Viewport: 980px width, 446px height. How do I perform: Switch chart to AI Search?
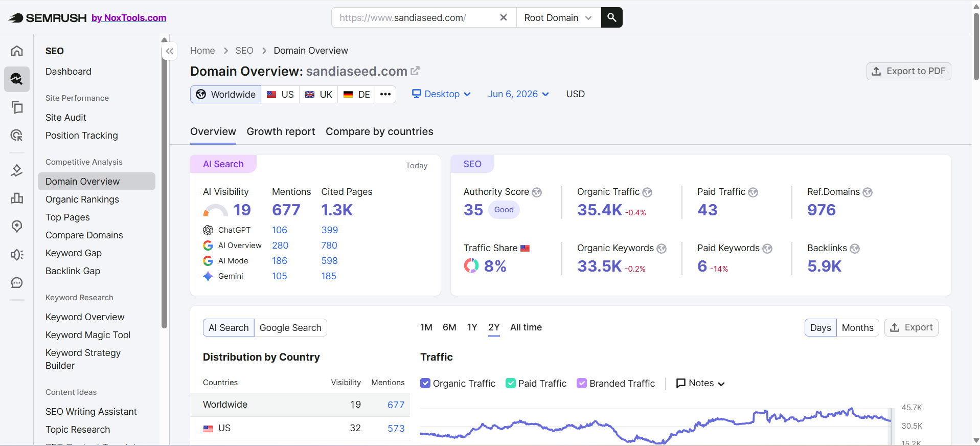coord(229,328)
